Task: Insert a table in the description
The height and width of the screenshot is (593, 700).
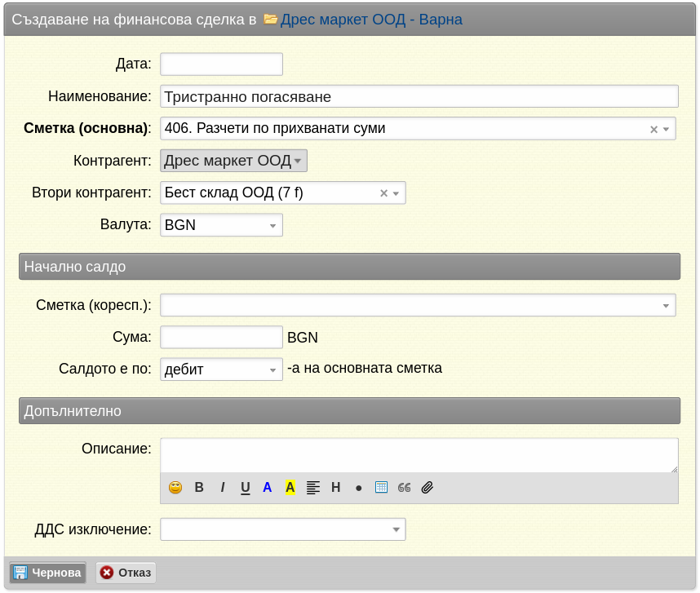Action: (x=381, y=487)
